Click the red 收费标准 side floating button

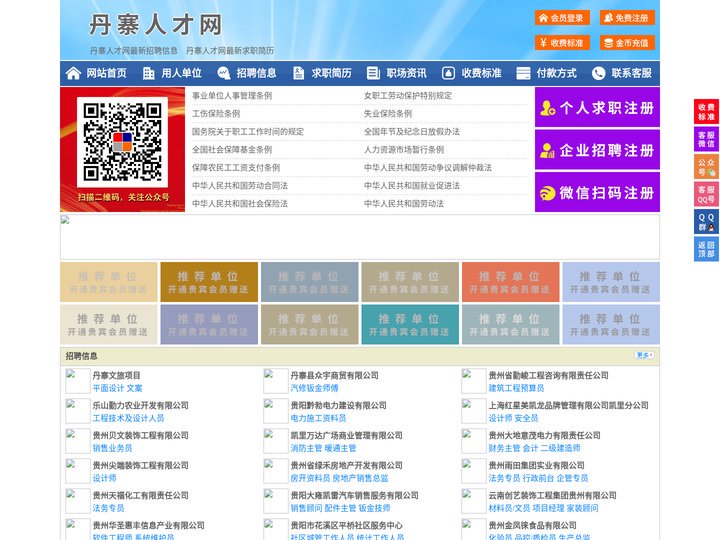pos(706,112)
